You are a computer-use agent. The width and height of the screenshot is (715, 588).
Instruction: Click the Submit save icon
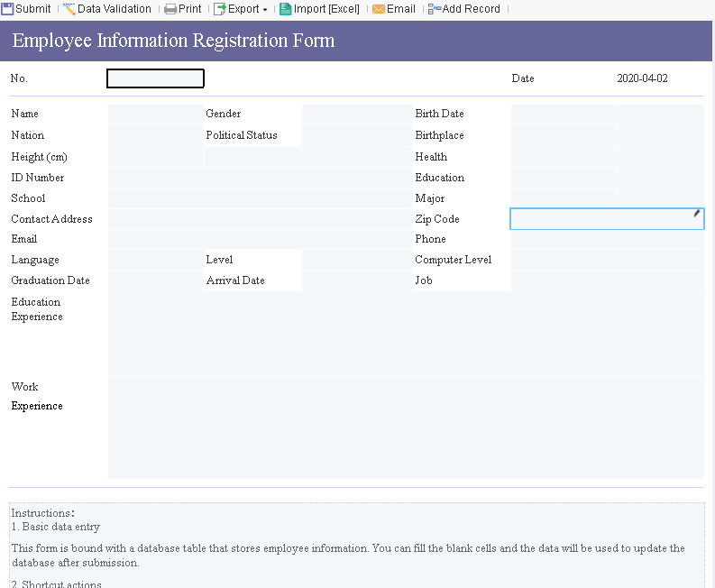[7, 9]
